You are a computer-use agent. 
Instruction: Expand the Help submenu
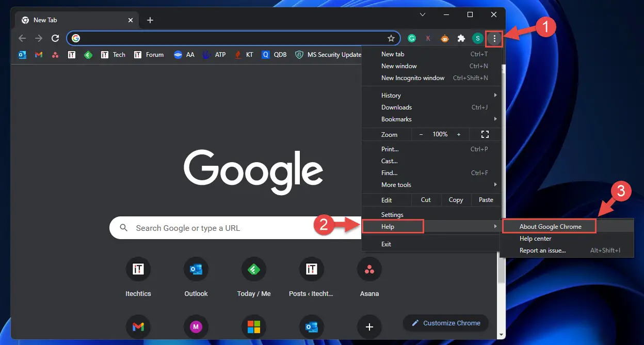point(430,227)
